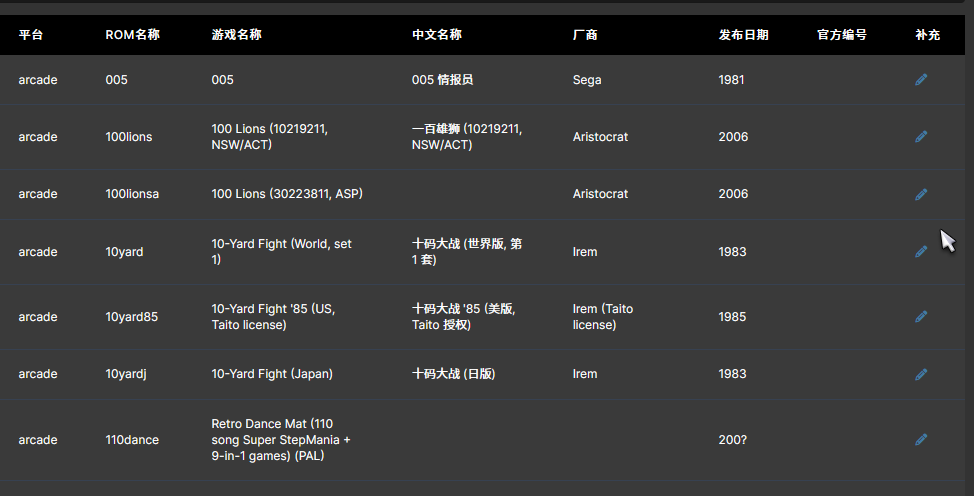
Task: Click the 补充 column header
Action: click(927, 35)
